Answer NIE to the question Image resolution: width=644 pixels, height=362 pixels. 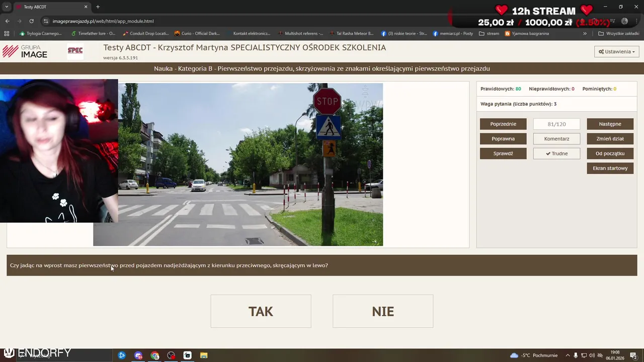(x=383, y=311)
